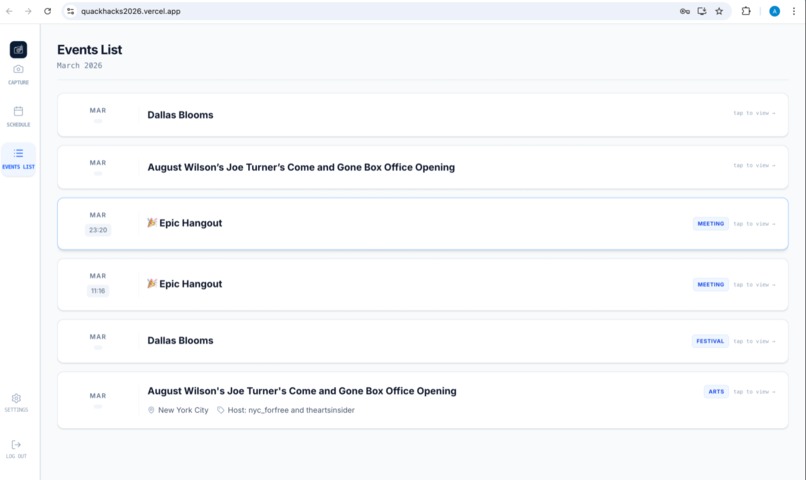Bookmark this page with the star icon
The width and height of the screenshot is (806, 480).
(x=719, y=11)
